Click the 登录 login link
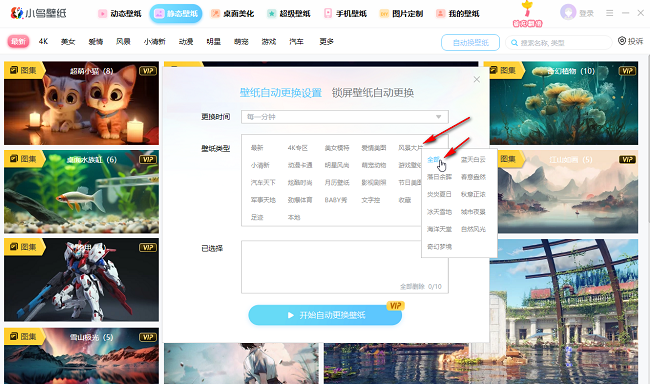 pos(587,14)
